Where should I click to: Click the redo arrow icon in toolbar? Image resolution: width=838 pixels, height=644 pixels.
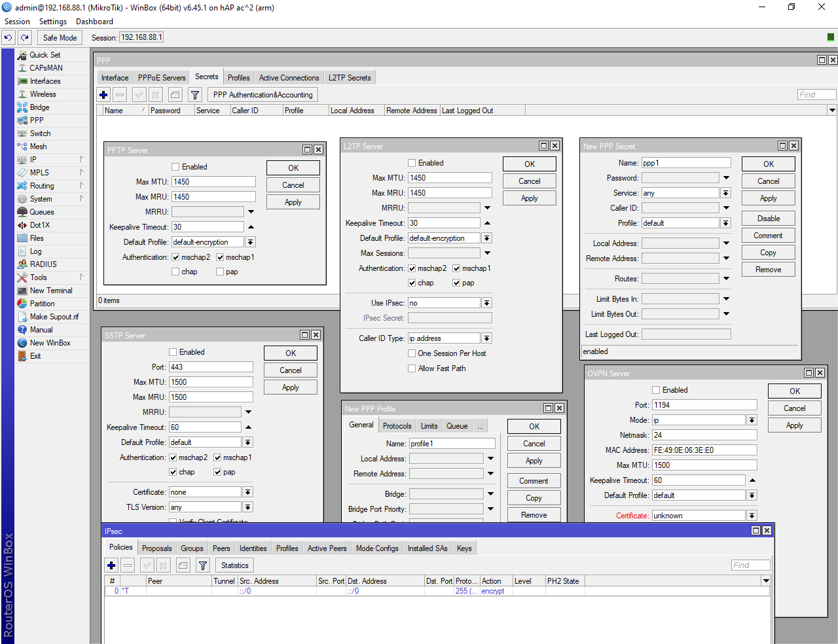click(x=25, y=38)
